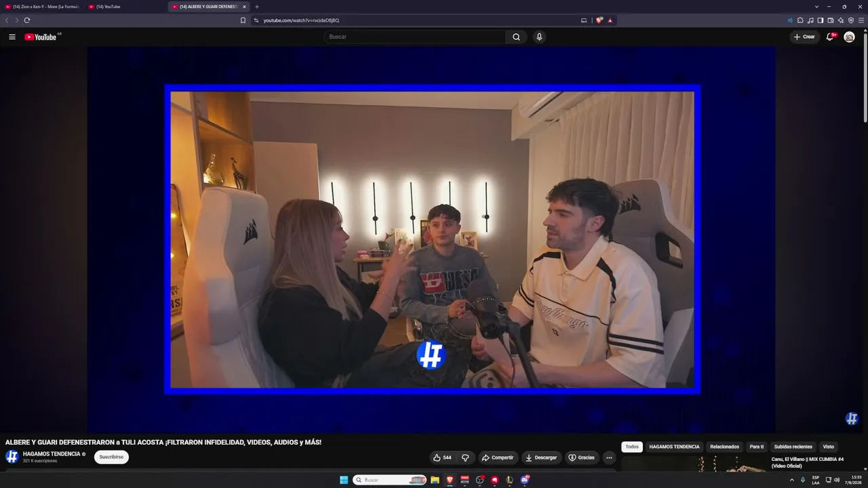The image size is (868, 488).
Task: Select the Relacionados filter chip
Action: [724, 447]
